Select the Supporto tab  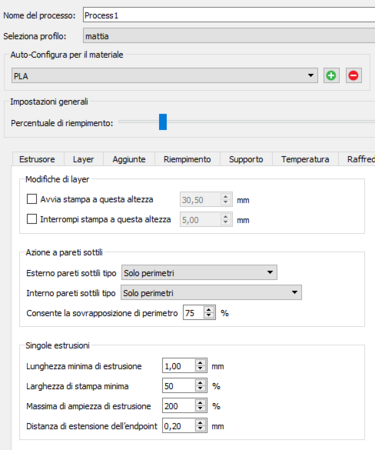click(246, 159)
